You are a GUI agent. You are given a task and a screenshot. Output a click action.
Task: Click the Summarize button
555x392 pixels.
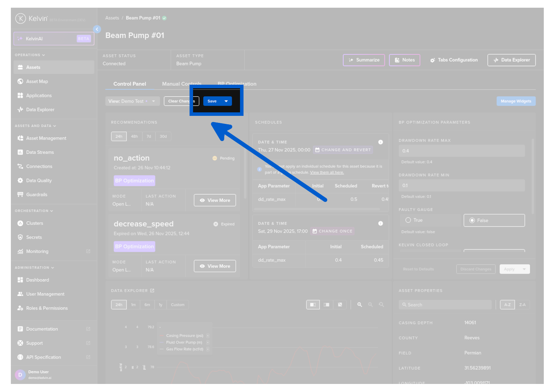point(364,60)
